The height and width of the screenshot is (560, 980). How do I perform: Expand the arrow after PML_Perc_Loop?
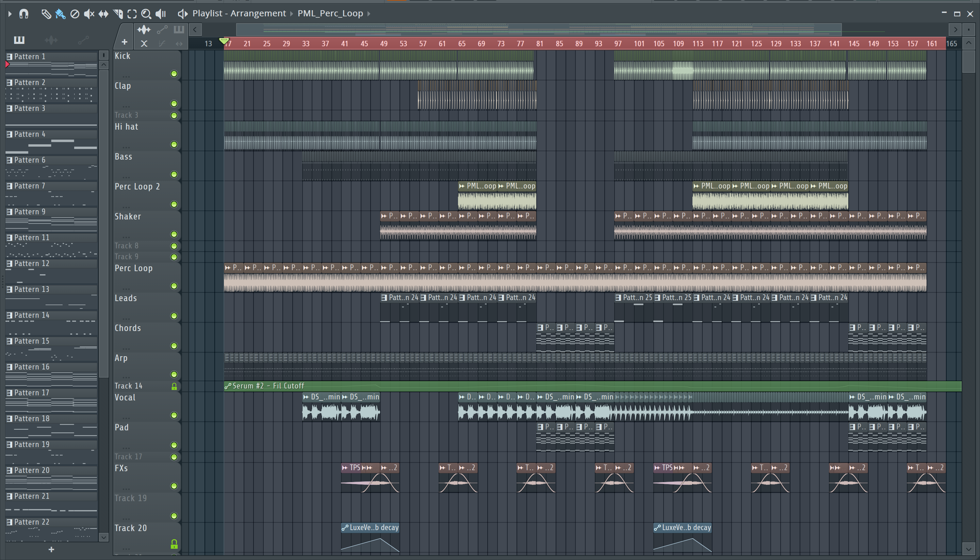(369, 14)
